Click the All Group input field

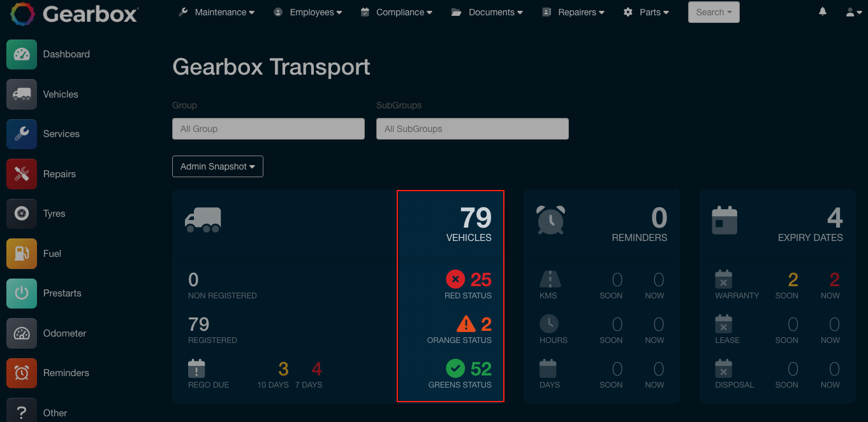[268, 129]
